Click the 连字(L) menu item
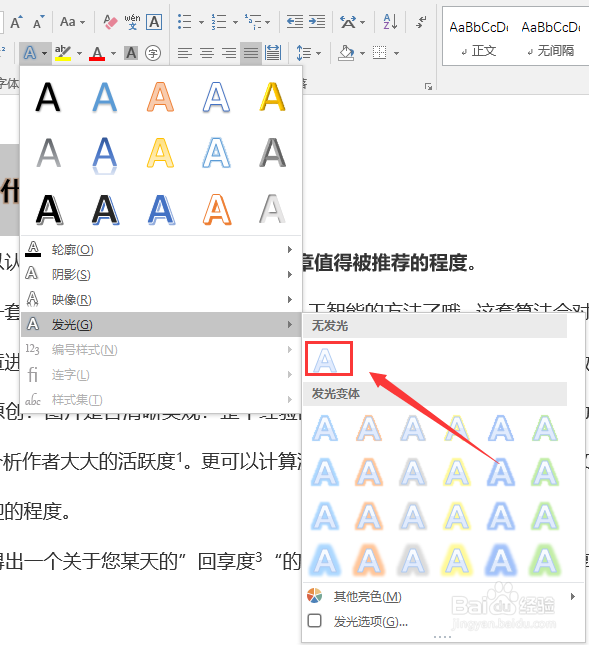589x645 pixels. click(160, 375)
